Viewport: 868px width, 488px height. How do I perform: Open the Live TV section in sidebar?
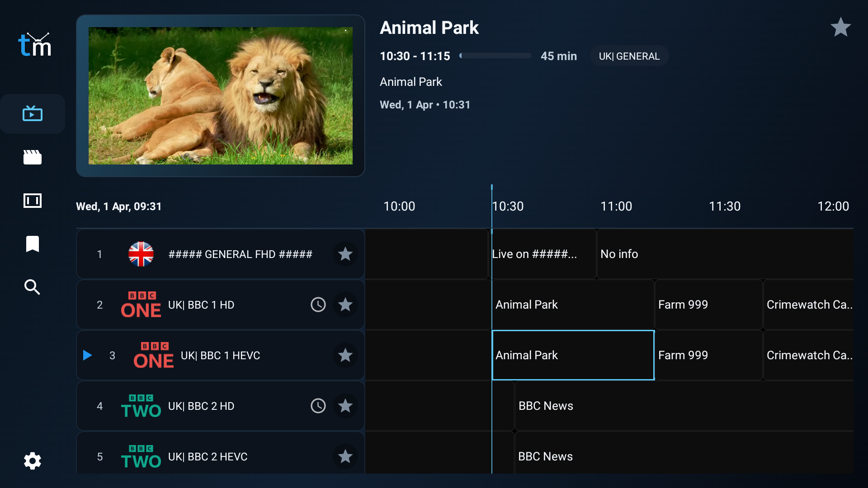point(33,114)
